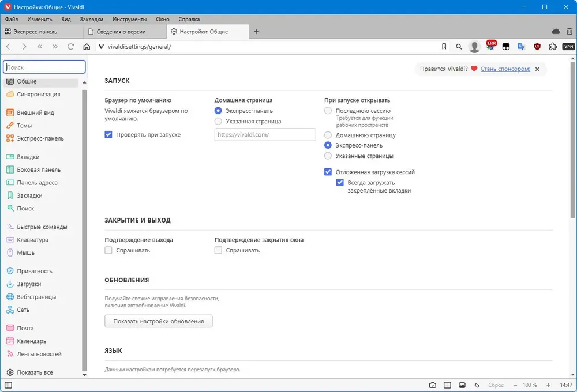This screenshot has height=392, width=577.
Task: Uncheck "Проверять при запуске" checkbox
Action: tap(108, 135)
